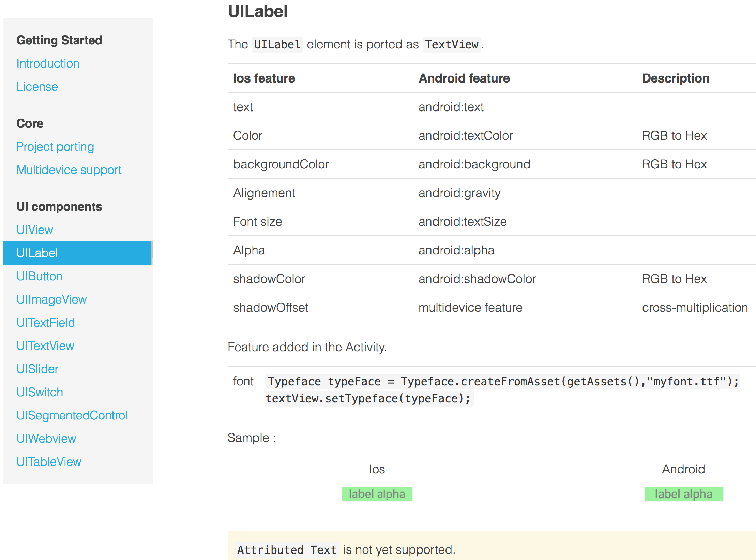The image size is (756, 560).
Task: Open the Introduction page link
Action: click(48, 63)
